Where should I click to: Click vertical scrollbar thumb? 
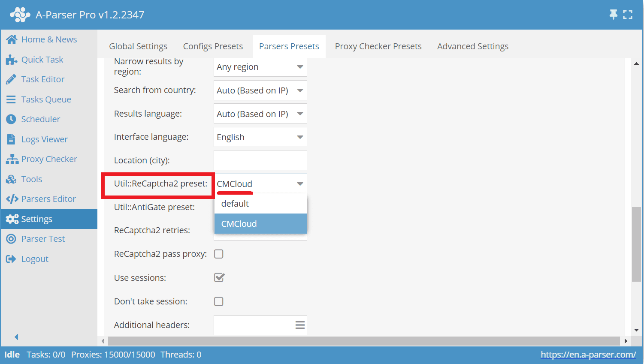point(636,244)
